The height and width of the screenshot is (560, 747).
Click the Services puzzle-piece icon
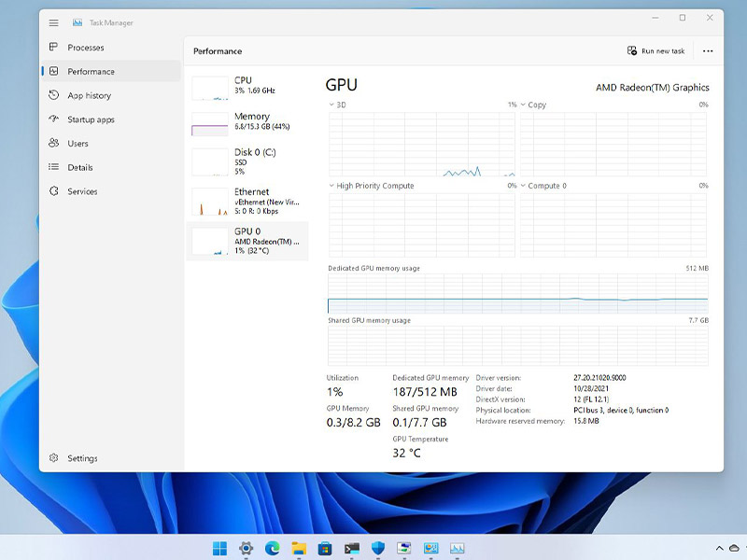click(x=54, y=191)
